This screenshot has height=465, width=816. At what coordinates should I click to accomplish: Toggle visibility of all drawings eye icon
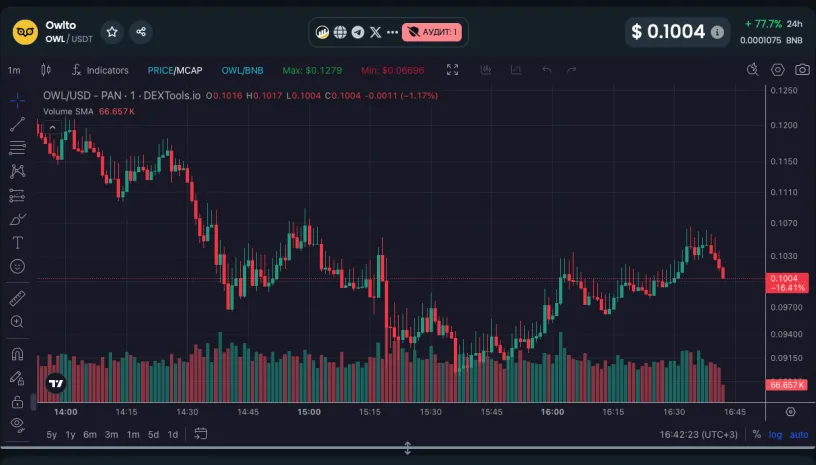tap(17, 424)
